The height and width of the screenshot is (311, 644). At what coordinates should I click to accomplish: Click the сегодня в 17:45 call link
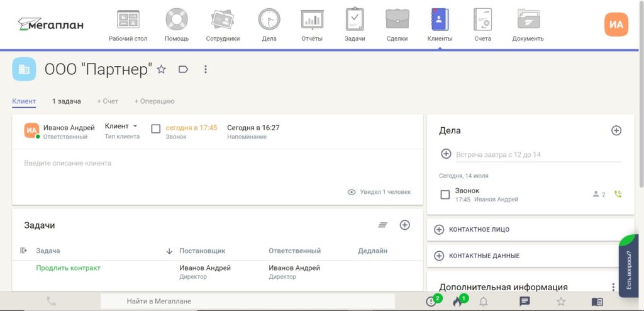tap(191, 128)
